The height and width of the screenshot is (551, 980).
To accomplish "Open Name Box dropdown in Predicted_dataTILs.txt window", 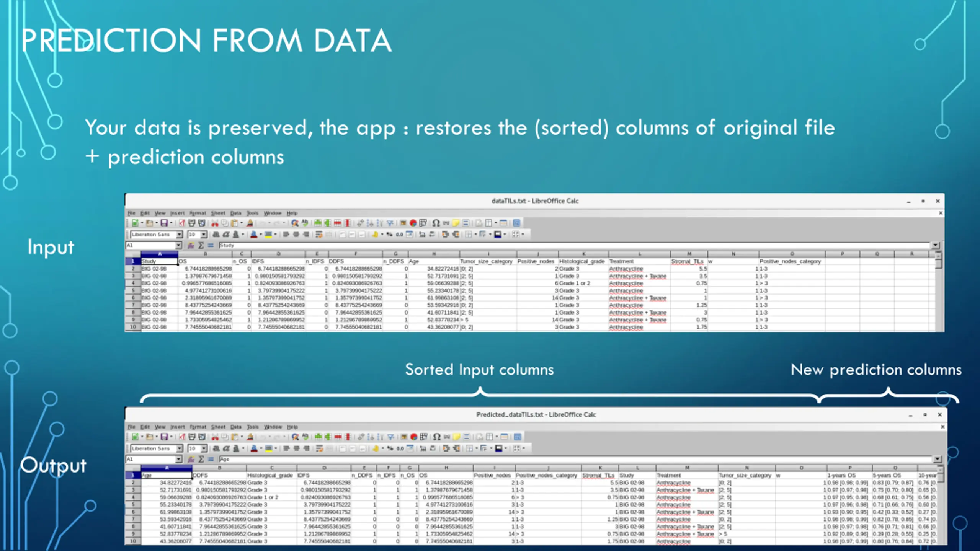I will [178, 459].
